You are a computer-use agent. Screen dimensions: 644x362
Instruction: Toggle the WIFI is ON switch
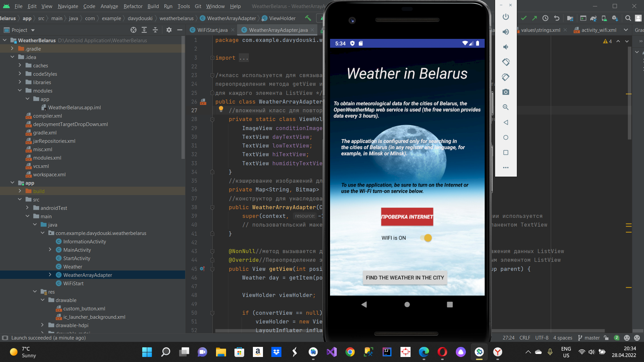pos(426,238)
